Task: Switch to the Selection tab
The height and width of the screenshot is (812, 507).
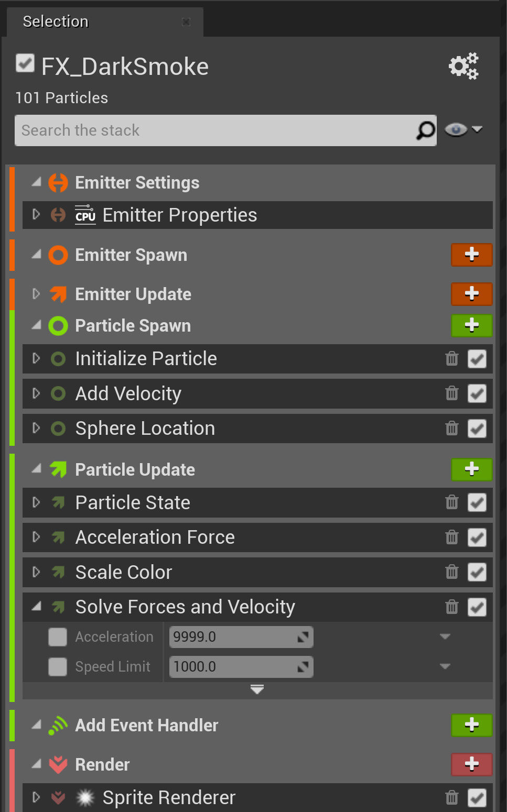Action: point(56,21)
